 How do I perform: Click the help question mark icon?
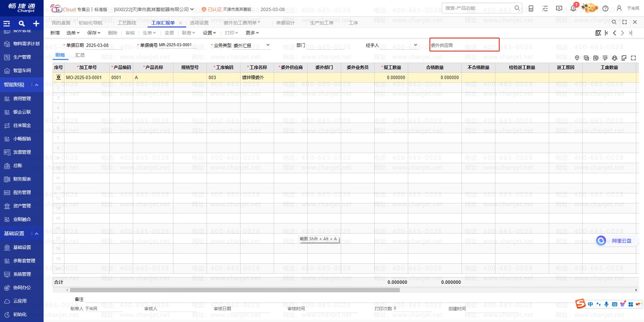[x=605, y=8]
